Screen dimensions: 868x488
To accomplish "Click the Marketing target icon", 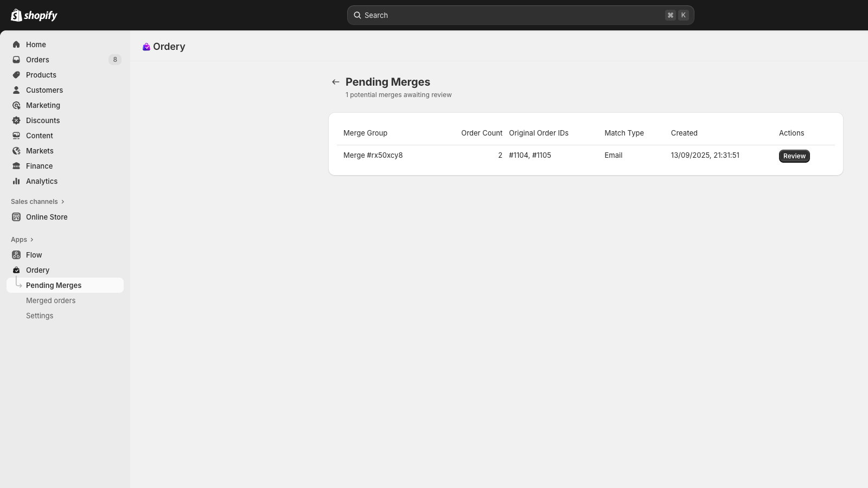I will [16, 105].
